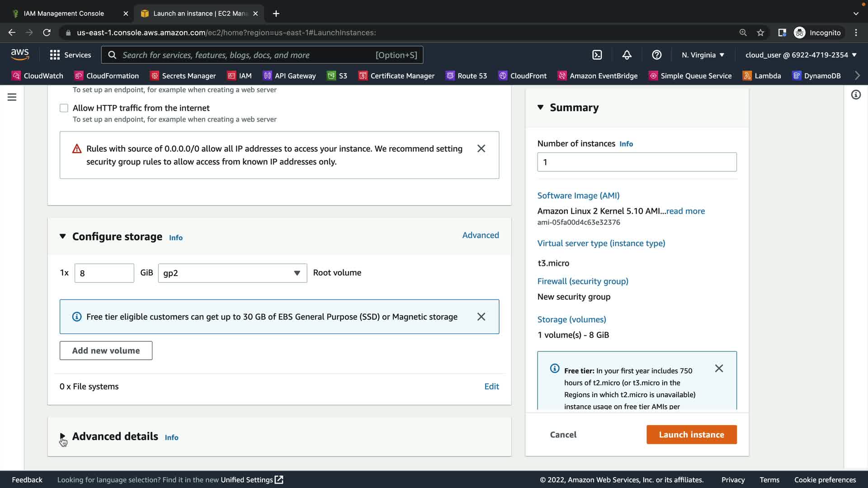Collapse the Summary panel

[541, 108]
